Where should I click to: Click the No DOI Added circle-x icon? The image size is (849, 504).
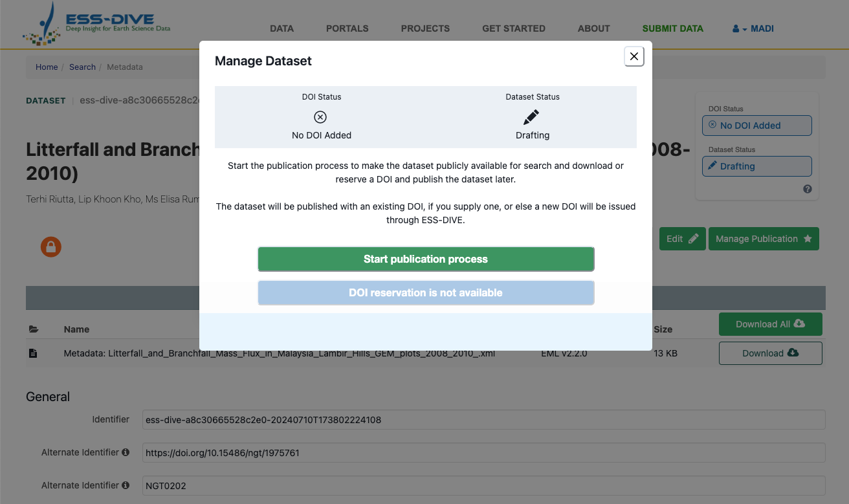pyautogui.click(x=320, y=117)
